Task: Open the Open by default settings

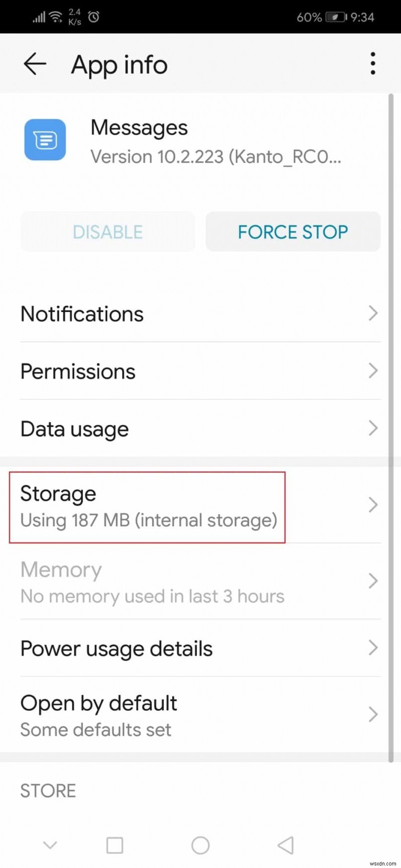Action: coord(200,714)
